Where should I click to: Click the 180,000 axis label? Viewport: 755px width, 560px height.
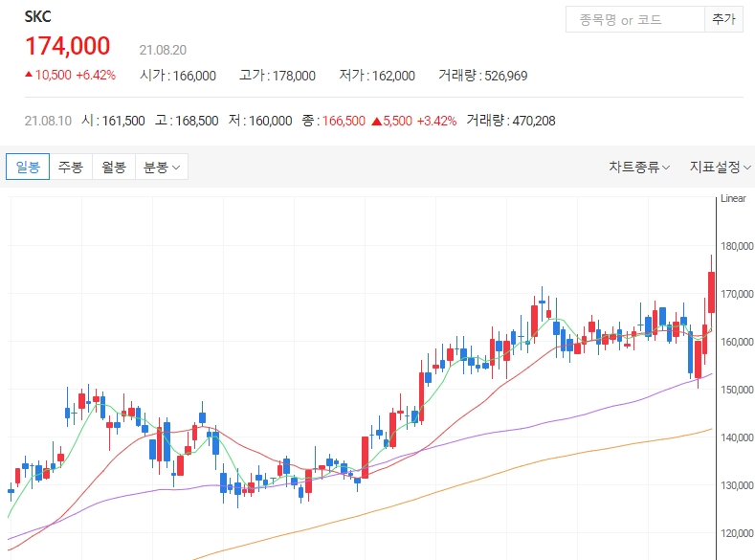737,246
